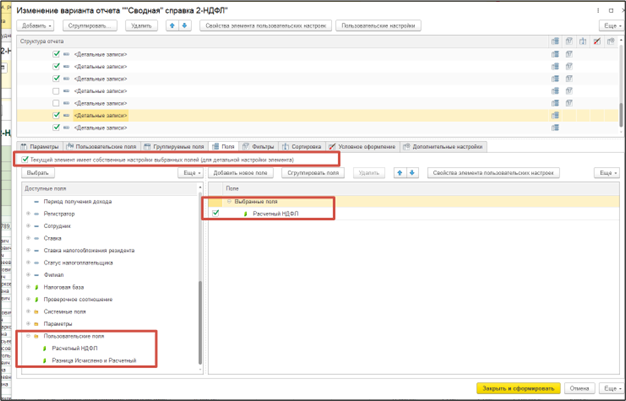Click Добавить новое поле
626x401 pixels.
coord(241,173)
